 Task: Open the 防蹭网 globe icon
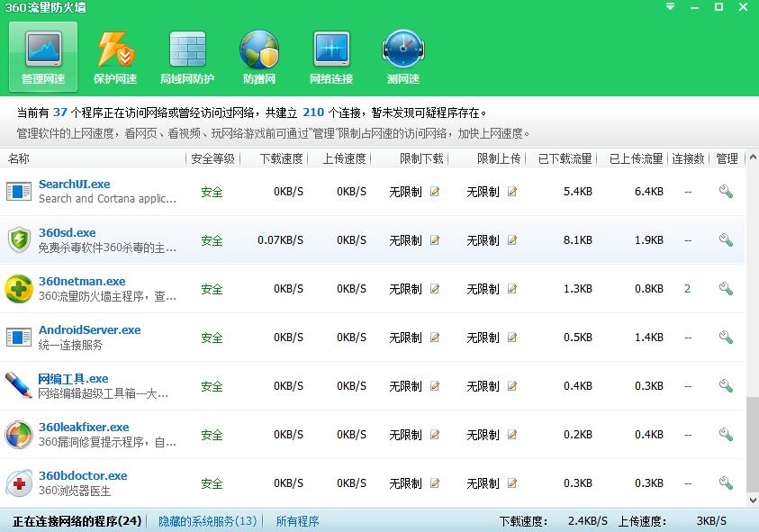click(x=259, y=57)
